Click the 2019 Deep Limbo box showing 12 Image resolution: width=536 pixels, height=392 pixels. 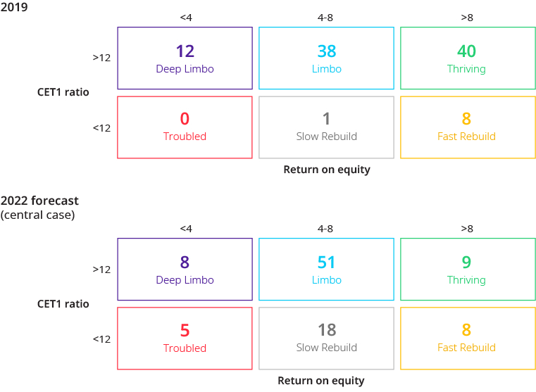pos(185,58)
